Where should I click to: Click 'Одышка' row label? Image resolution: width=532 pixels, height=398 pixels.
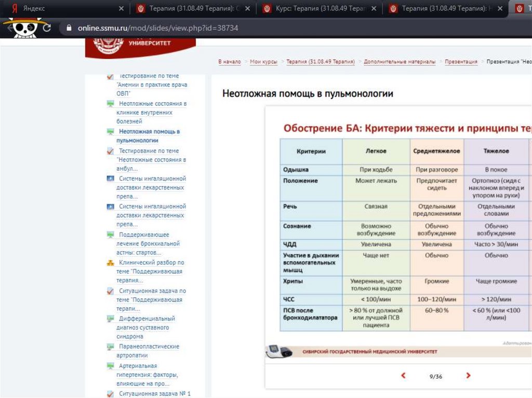296,170
